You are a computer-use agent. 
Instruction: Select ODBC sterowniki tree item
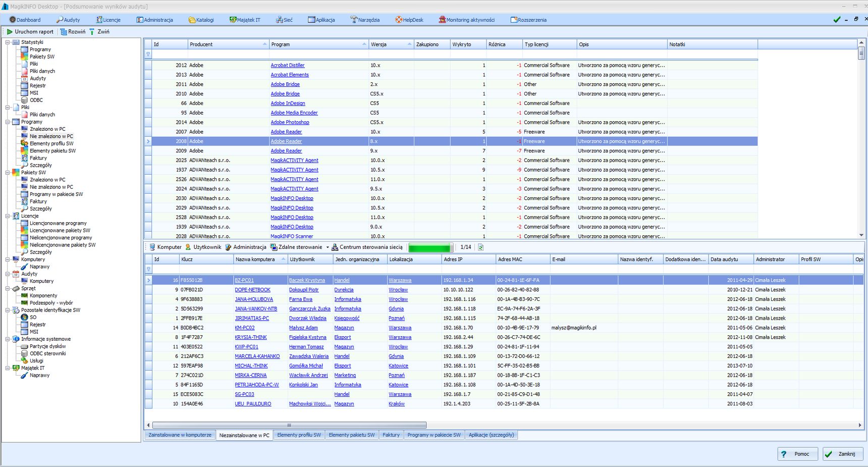pyautogui.click(x=47, y=353)
